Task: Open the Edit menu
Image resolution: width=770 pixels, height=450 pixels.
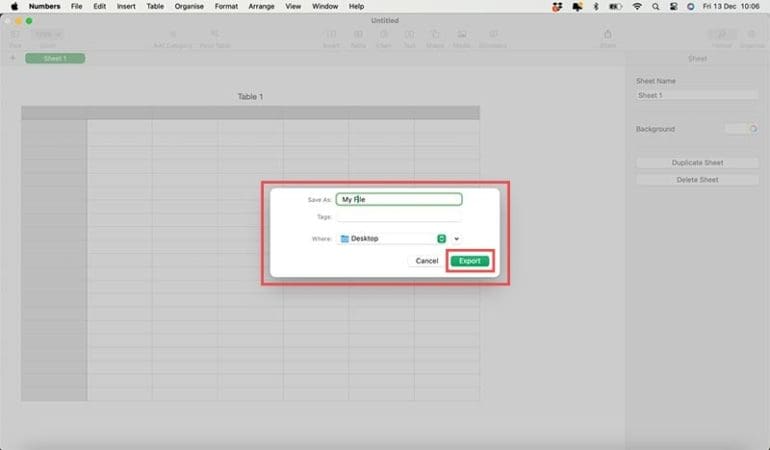Action: [100, 6]
